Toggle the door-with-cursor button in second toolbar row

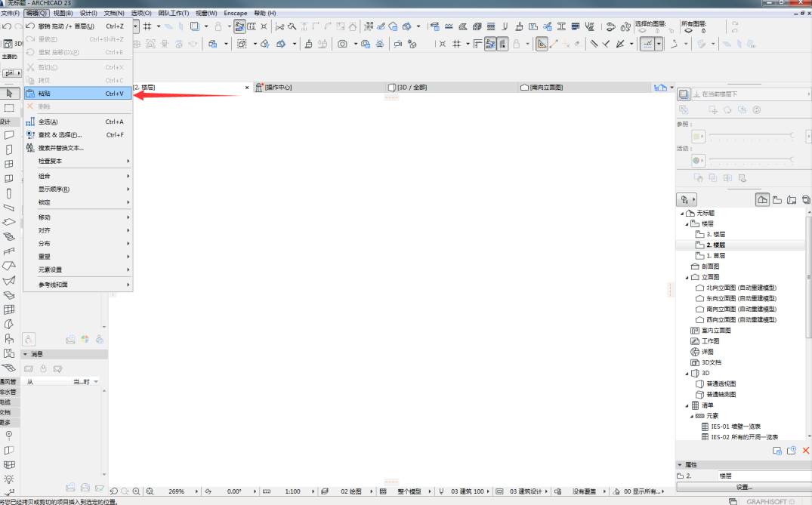(502, 44)
